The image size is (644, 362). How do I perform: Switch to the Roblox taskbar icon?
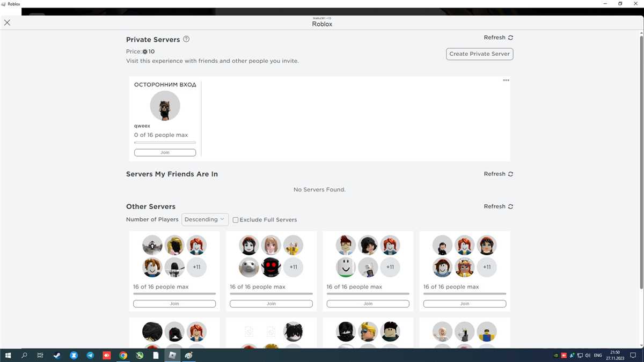[172, 355]
